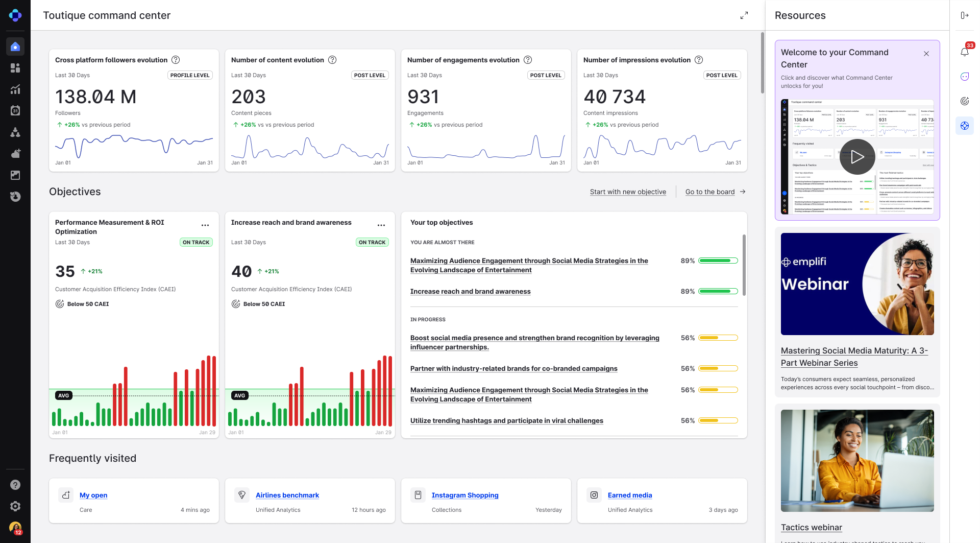Open the emplifi Webinar thumbnail
This screenshot has width=980, height=543.
pyautogui.click(x=857, y=284)
